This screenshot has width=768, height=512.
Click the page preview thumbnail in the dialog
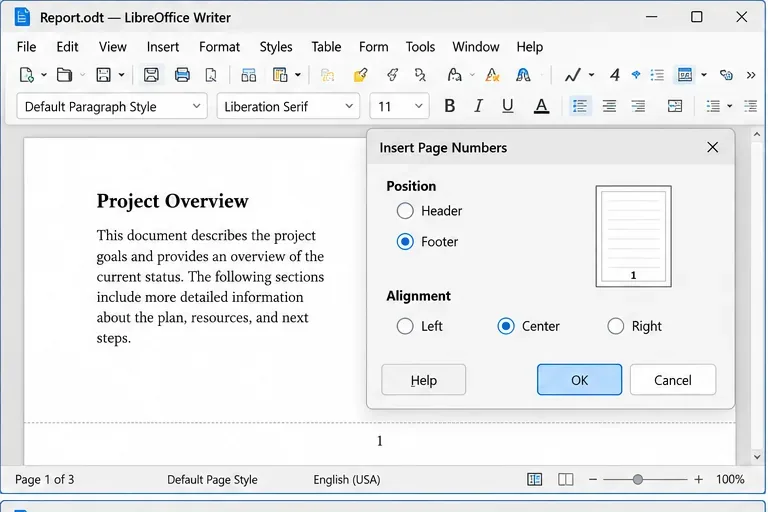point(633,236)
